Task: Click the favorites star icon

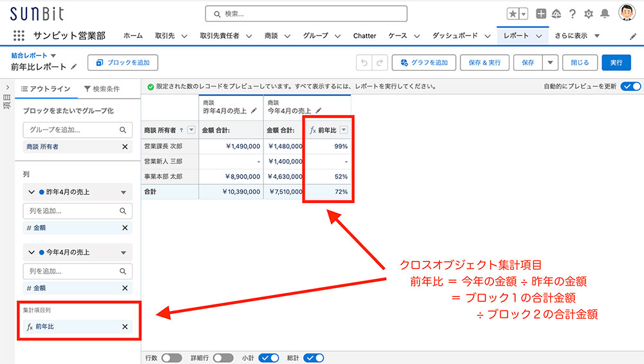Action: tap(513, 14)
